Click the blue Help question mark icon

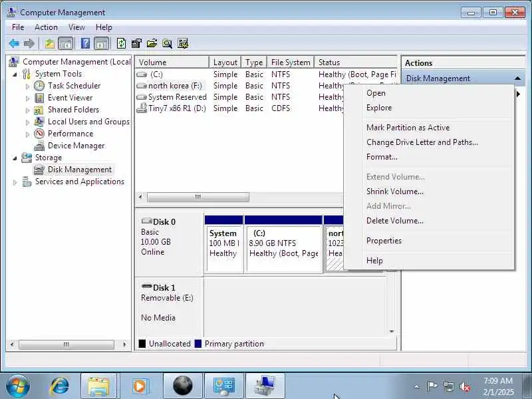pos(86,43)
